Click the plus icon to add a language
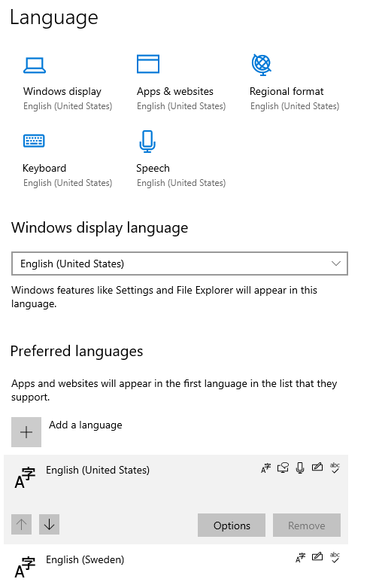 [x=26, y=432]
